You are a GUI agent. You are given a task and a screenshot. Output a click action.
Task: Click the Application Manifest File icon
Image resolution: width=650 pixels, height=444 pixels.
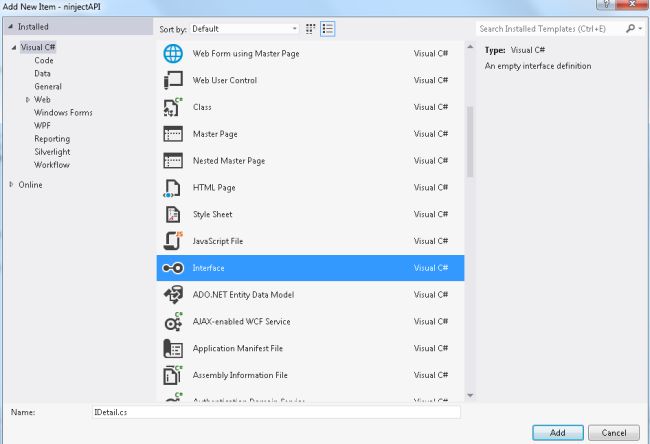pyautogui.click(x=173, y=348)
